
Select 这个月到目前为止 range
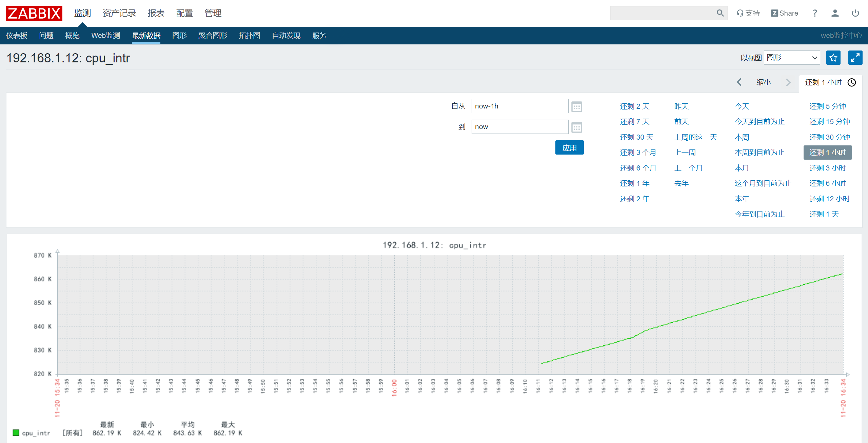pos(763,183)
